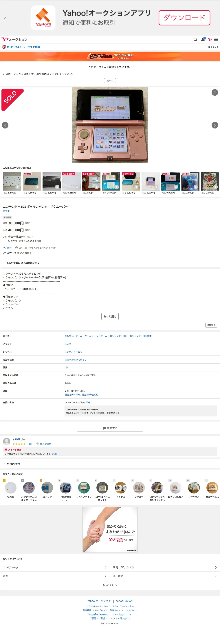
Task: Select the Pokemon brand icon
Action: click(66, 487)
